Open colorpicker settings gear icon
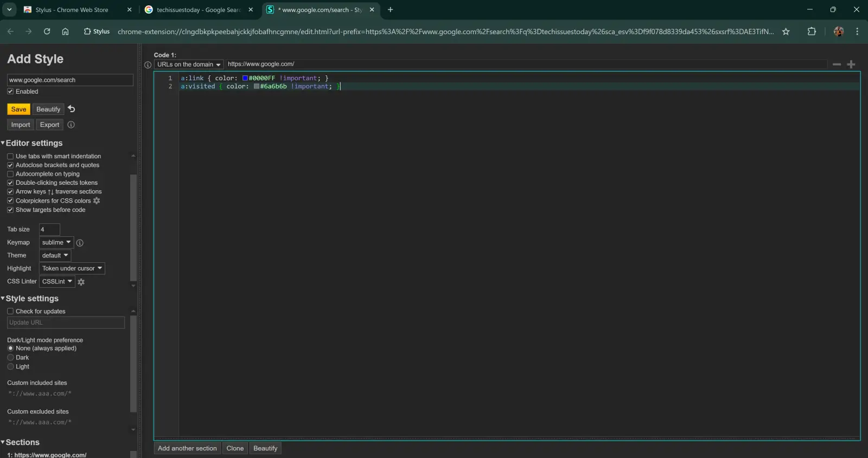The image size is (868, 458). pos(97,201)
